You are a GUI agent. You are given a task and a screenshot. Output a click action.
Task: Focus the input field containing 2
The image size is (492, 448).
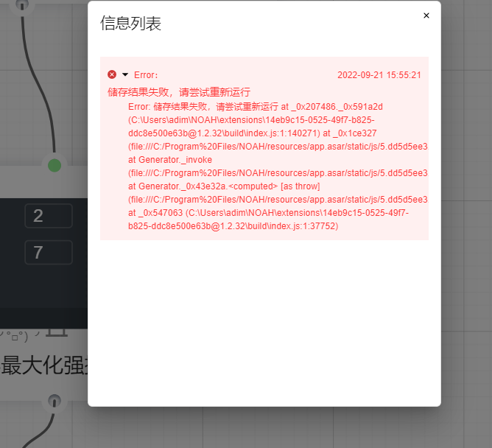pos(49,216)
